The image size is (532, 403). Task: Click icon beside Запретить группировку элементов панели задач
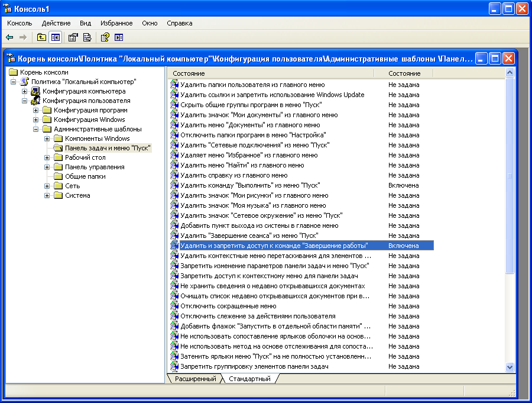tap(174, 366)
